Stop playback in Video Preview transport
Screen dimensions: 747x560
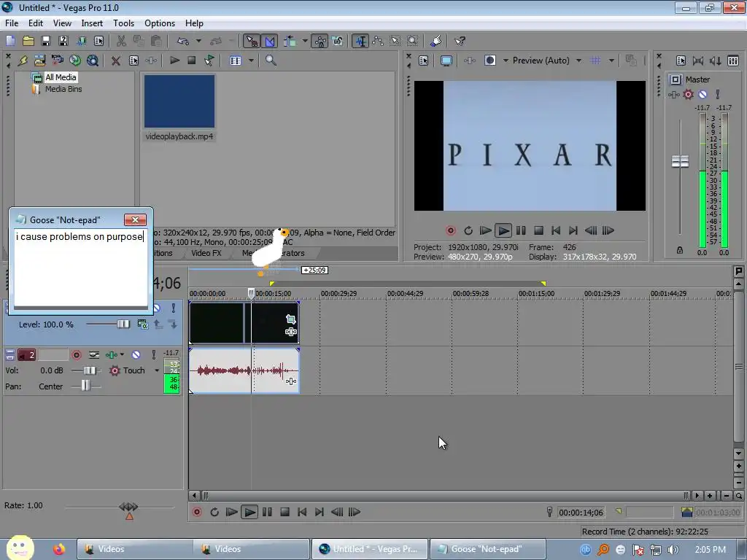tap(538, 230)
